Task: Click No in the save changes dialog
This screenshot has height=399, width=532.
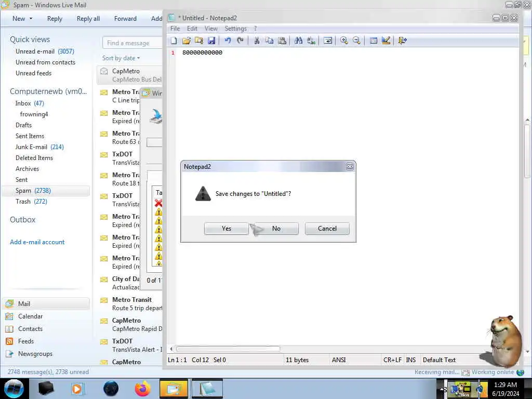Action: (x=276, y=229)
